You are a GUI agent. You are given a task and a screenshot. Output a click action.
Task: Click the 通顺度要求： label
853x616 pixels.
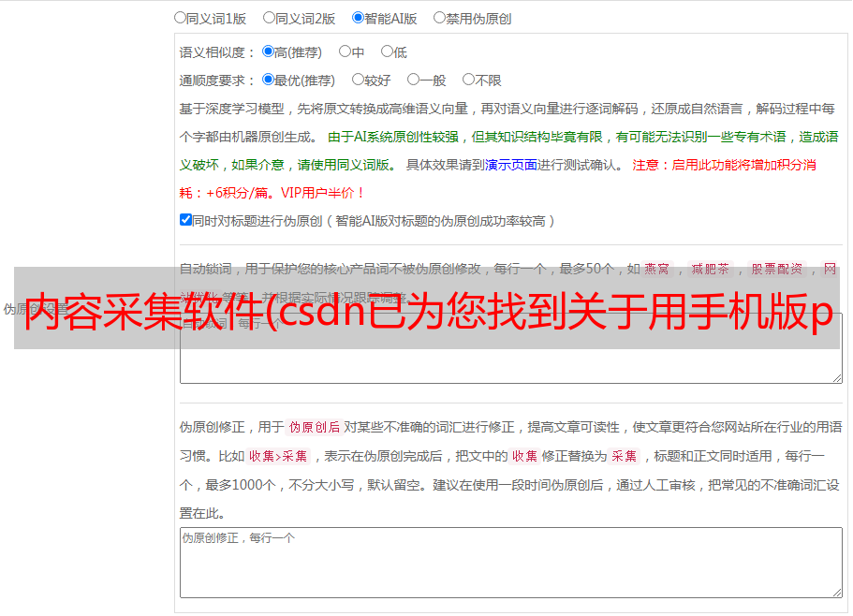(217, 81)
